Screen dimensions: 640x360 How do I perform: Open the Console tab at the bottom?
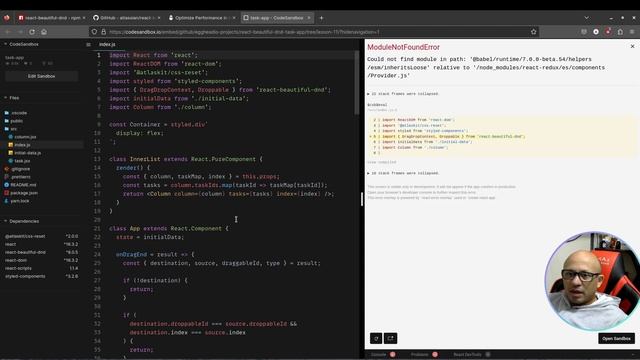pyautogui.click(x=378, y=355)
